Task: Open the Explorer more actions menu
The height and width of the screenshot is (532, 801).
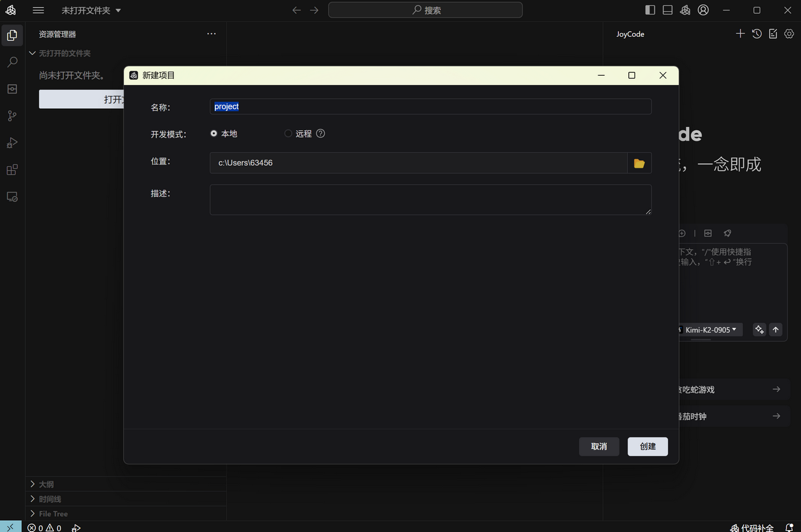Action: tap(211, 34)
